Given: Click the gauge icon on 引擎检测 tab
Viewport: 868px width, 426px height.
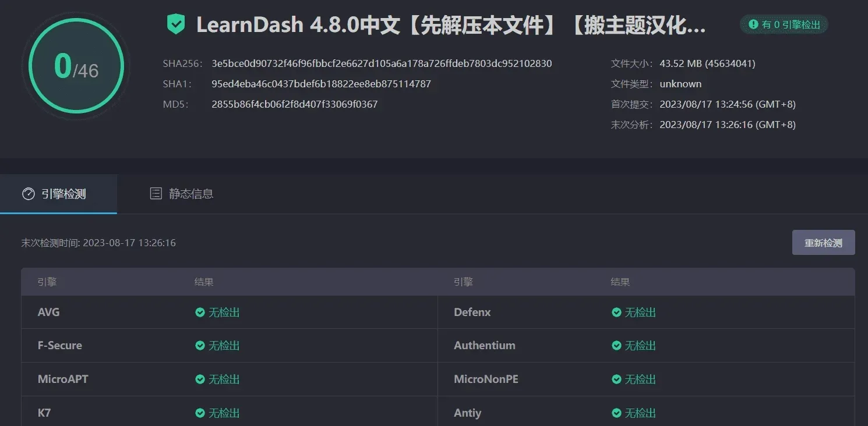Looking at the screenshot, I should coord(28,194).
